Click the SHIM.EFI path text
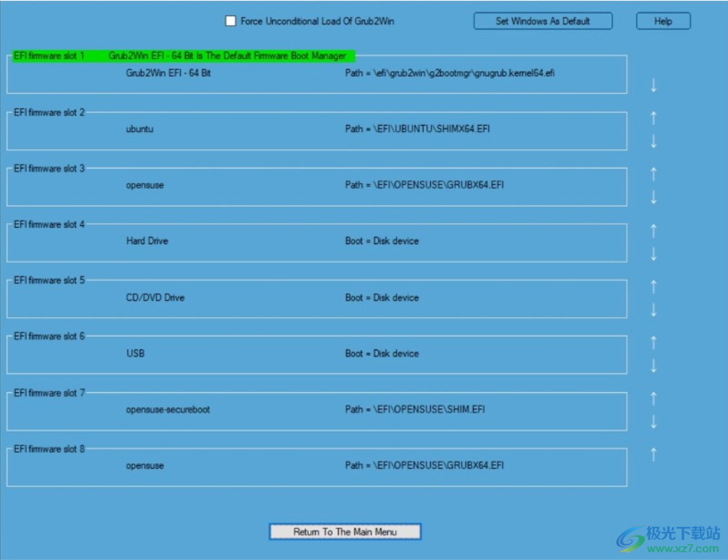This screenshot has width=728, height=560. coord(415,409)
